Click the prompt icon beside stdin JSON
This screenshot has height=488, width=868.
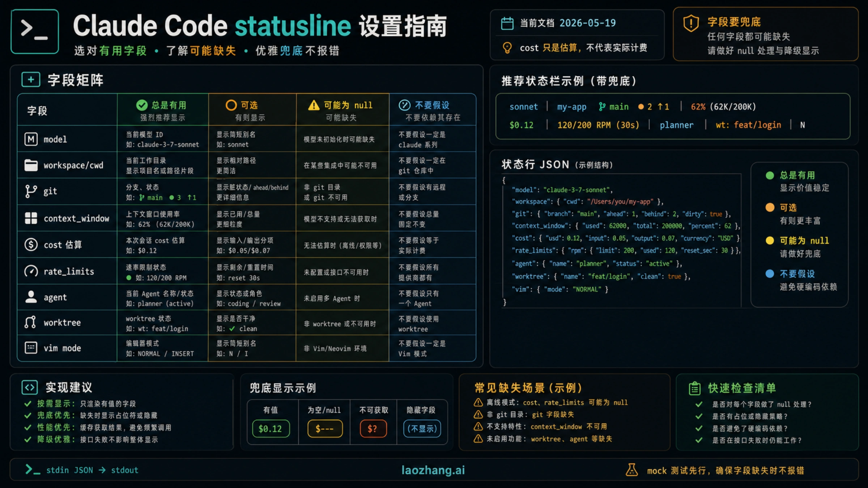point(33,470)
